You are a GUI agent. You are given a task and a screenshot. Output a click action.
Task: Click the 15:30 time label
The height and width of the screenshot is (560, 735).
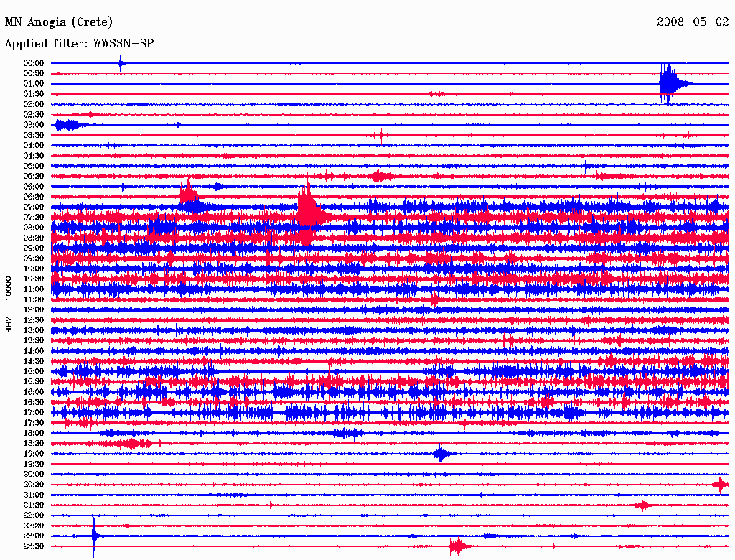(34, 381)
